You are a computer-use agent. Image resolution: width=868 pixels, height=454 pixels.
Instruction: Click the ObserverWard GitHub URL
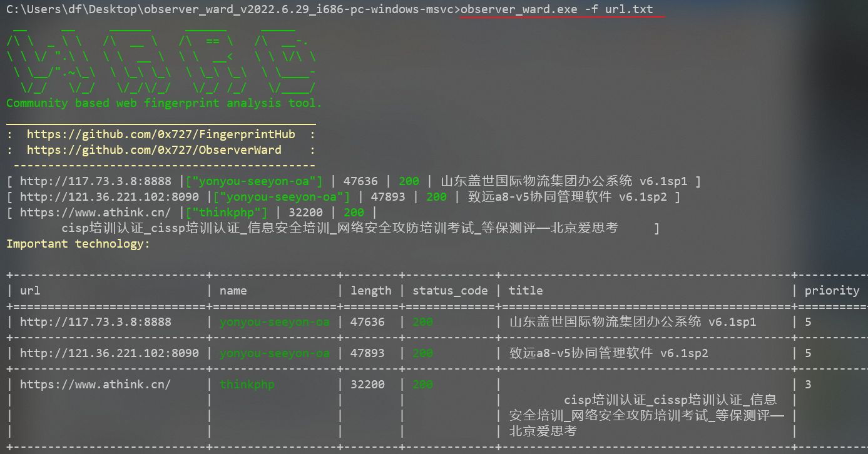154,150
